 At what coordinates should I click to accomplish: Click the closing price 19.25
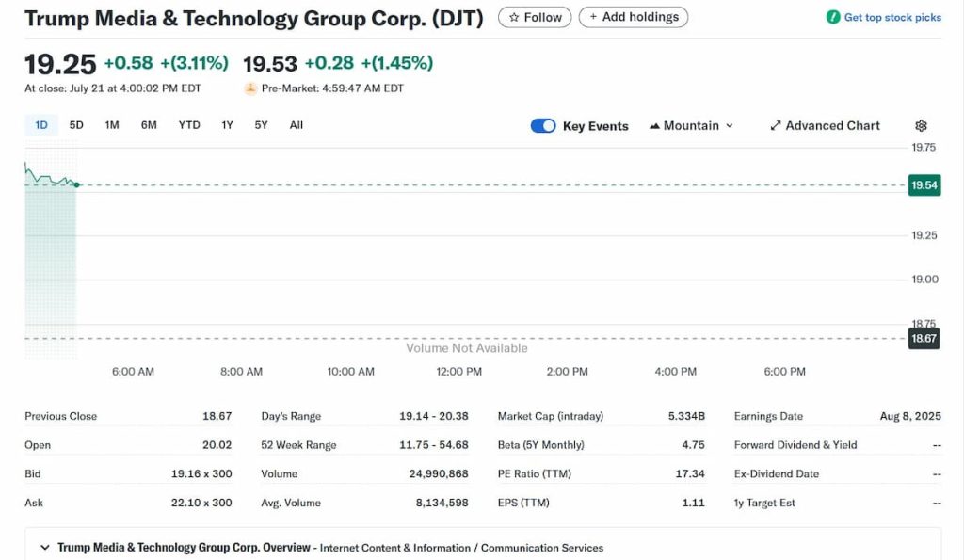[x=60, y=64]
